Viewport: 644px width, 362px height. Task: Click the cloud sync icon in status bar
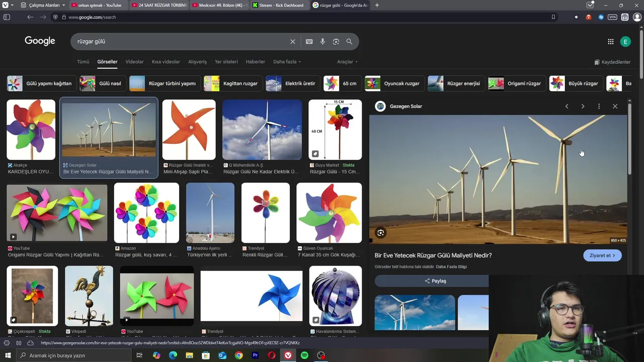[x=30, y=343]
